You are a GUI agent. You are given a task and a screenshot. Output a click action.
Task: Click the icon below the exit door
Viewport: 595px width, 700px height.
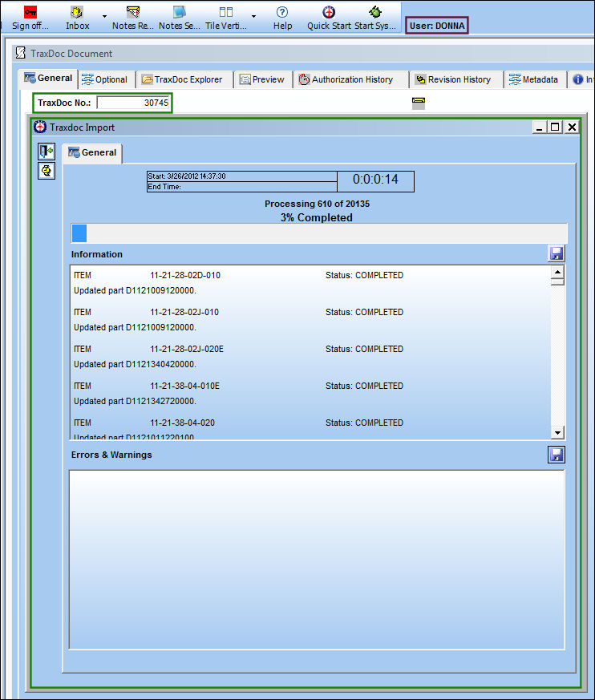tap(47, 171)
